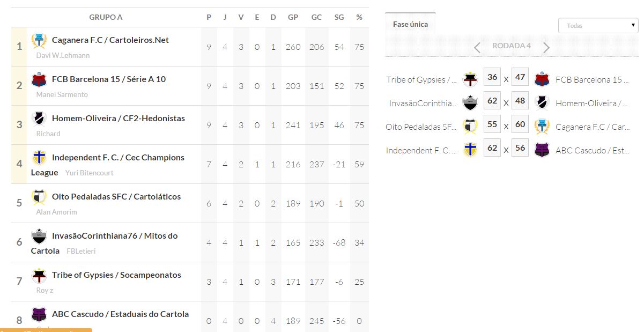This screenshot has height=332, width=644.
Task: Open Oito Pedaladas SFC / Cartoláticos team link
Action: pyautogui.click(x=116, y=196)
